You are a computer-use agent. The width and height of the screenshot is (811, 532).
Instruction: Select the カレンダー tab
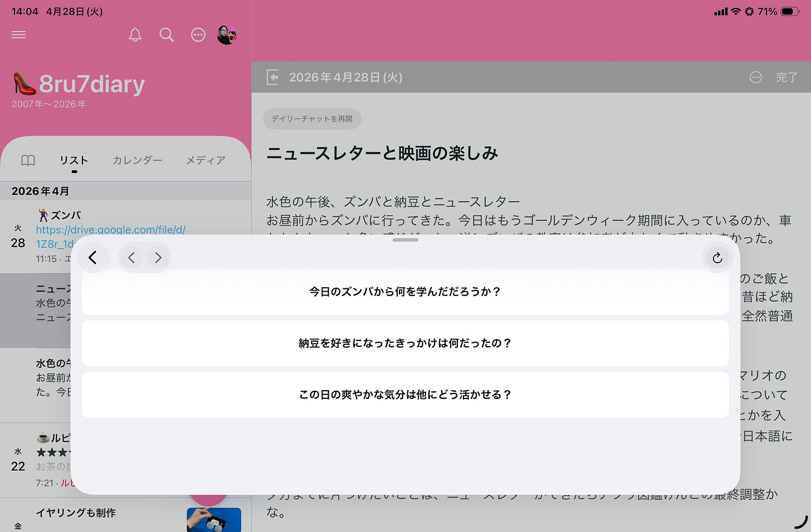[x=138, y=160]
